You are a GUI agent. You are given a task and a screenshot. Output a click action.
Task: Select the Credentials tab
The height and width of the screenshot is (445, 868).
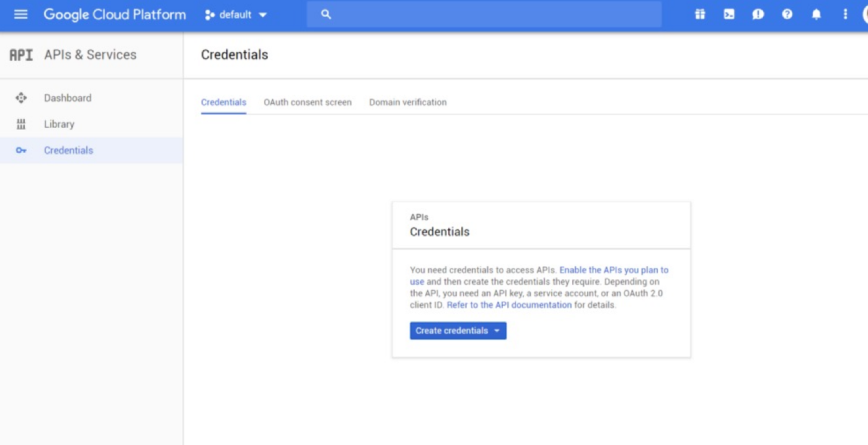(223, 102)
